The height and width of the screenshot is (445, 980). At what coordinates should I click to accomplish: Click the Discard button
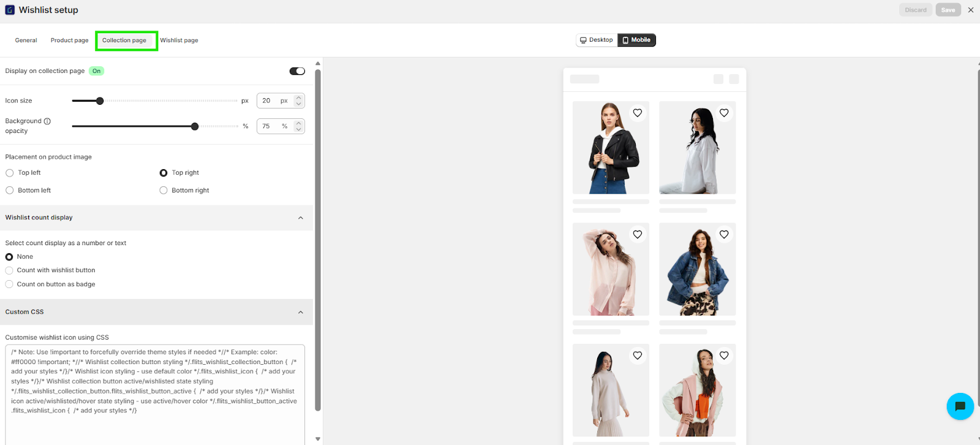[916, 10]
